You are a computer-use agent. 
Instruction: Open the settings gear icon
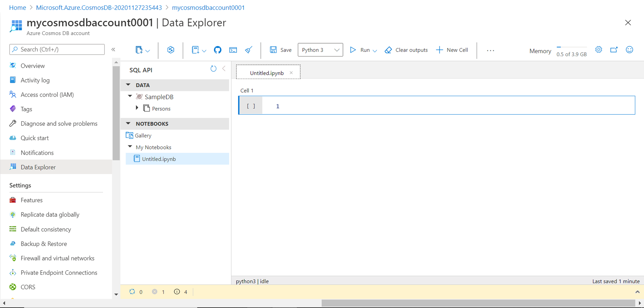point(599,50)
